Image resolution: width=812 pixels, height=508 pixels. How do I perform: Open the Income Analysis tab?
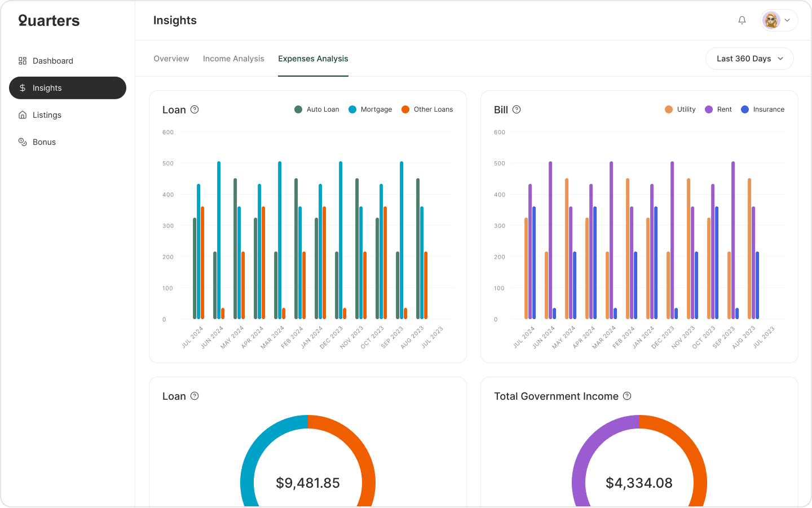point(233,59)
